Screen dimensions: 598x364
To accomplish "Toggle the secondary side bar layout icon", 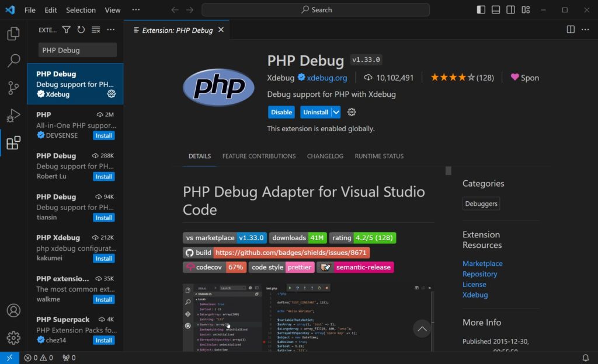I will click(x=510, y=10).
